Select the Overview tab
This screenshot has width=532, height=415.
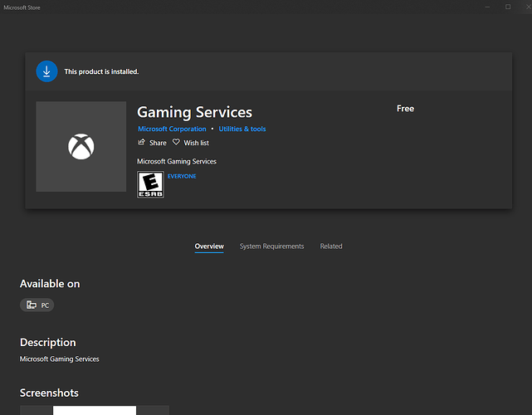coord(209,247)
